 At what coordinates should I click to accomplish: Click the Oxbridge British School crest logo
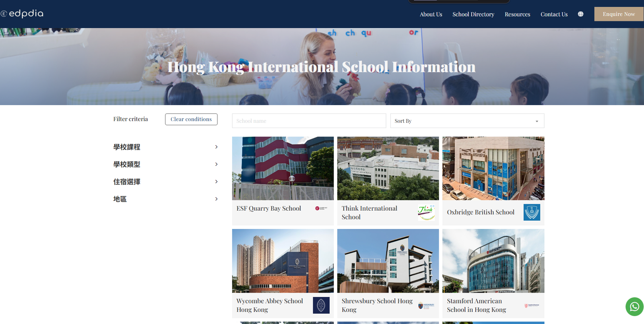pyautogui.click(x=531, y=212)
